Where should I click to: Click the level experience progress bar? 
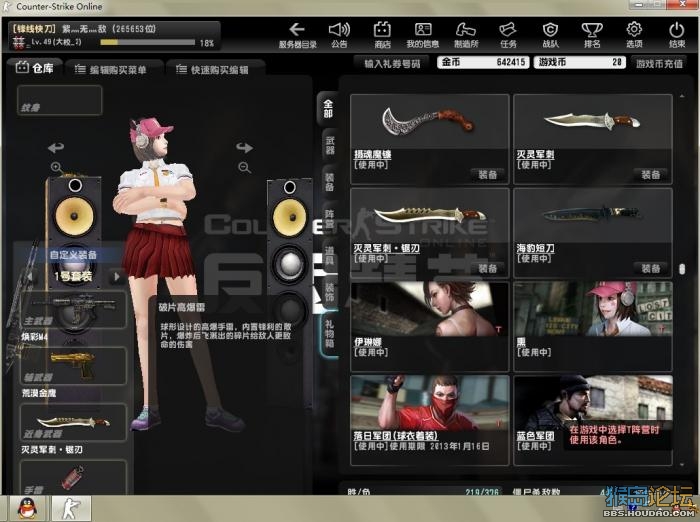pos(148,42)
